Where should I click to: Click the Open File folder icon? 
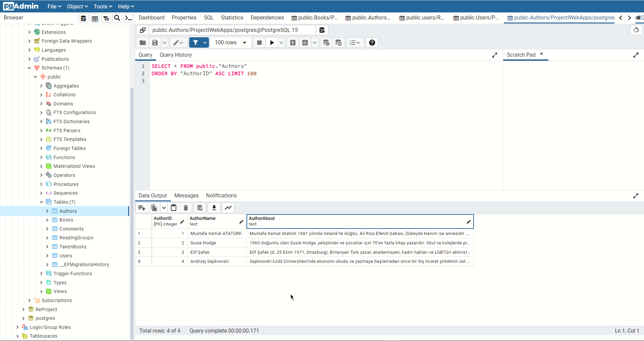tap(143, 43)
